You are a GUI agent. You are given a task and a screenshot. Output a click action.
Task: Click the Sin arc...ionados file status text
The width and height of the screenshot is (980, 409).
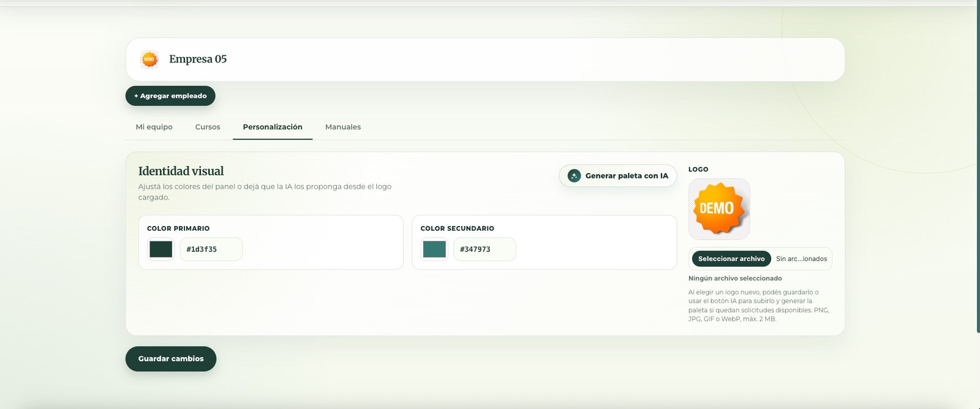[x=801, y=259]
